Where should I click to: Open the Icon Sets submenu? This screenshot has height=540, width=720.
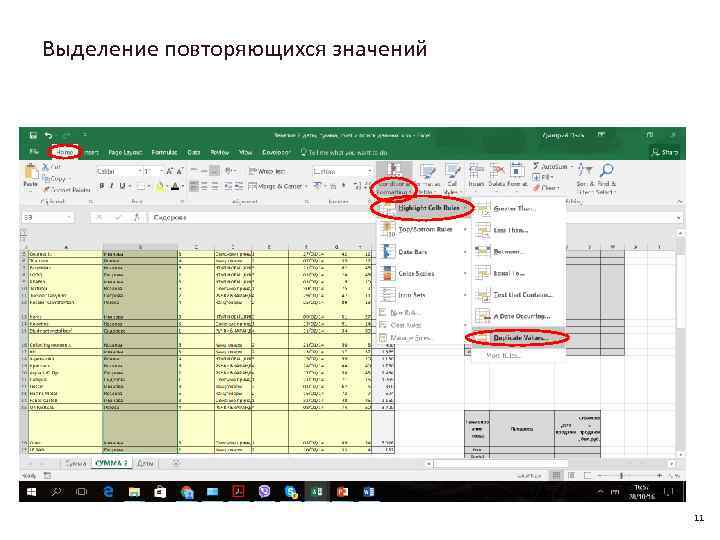422,295
